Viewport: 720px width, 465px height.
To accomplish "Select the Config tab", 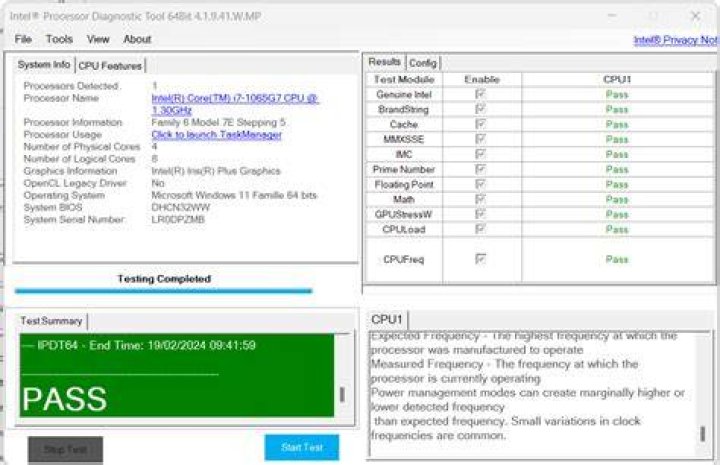I will coord(422,62).
